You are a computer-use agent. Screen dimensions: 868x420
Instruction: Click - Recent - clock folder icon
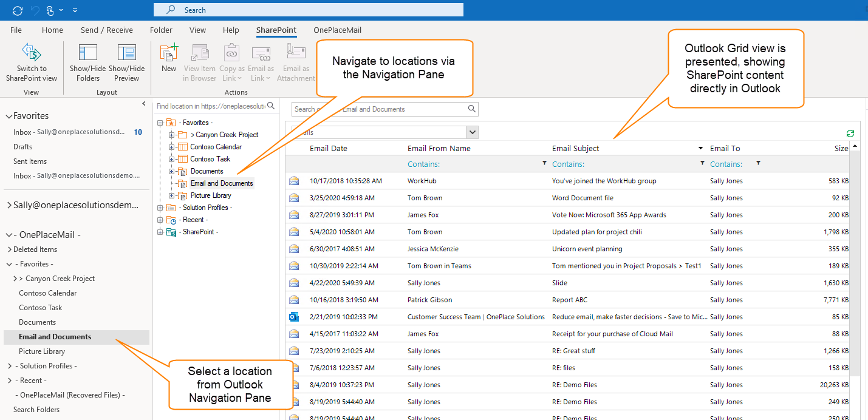click(x=171, y=220)
